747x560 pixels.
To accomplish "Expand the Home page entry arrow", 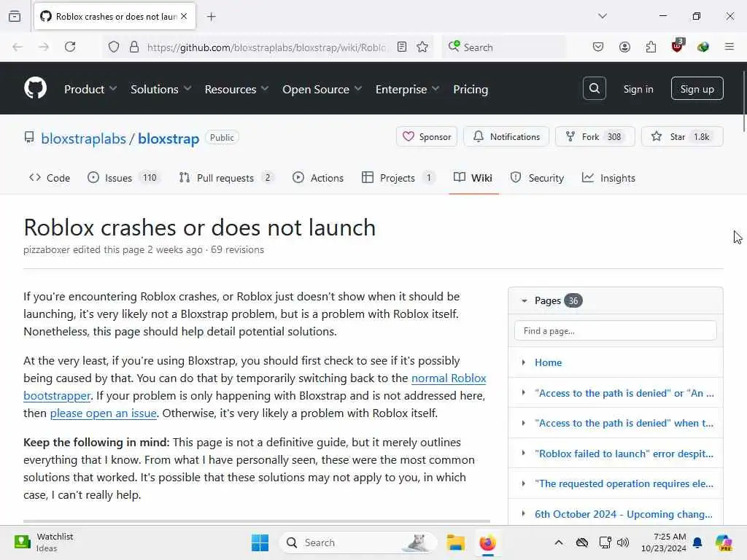I will tap(524, 362).
